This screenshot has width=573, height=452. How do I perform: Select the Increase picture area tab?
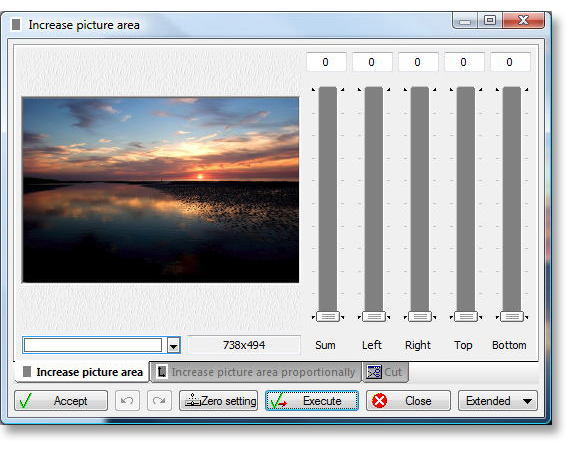[x=82, y=372]
